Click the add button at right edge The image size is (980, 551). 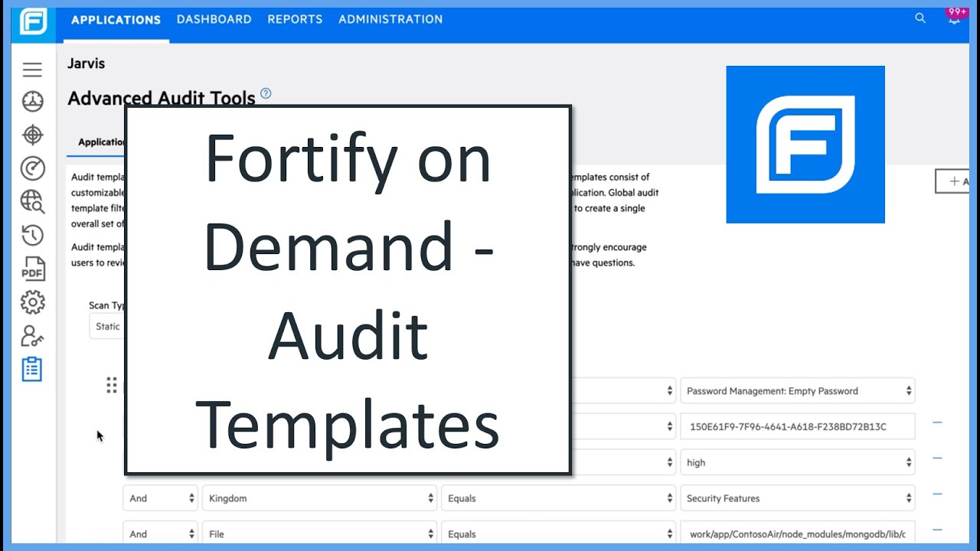pos(952,181)
